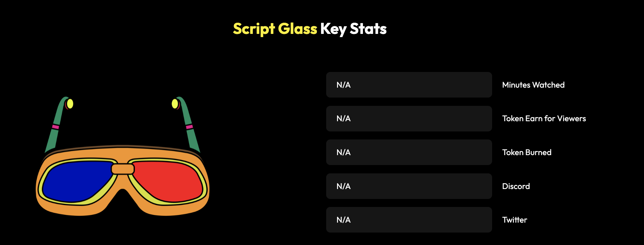Select the Minutes Watched value box
Image resolution: width=644 pixels, height=245 pixels.
[x=409, y=85]
